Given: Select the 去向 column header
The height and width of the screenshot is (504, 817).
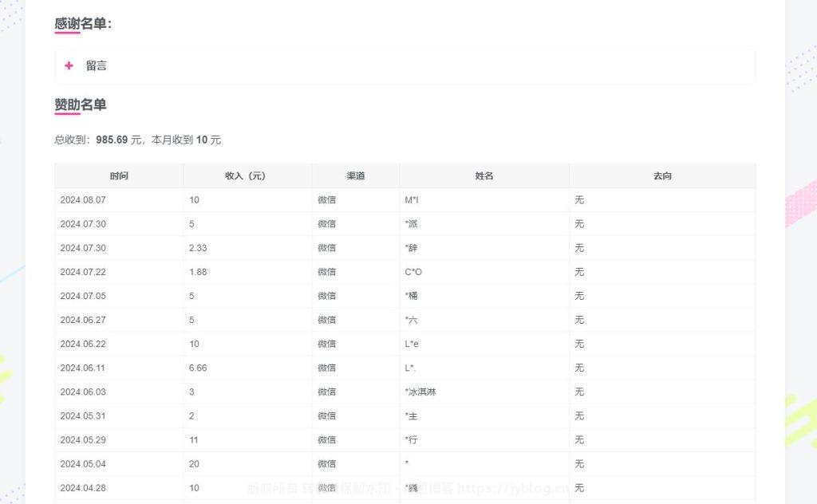Looking at the screenshot, I should pyautogui.click(x=661, y=175).
